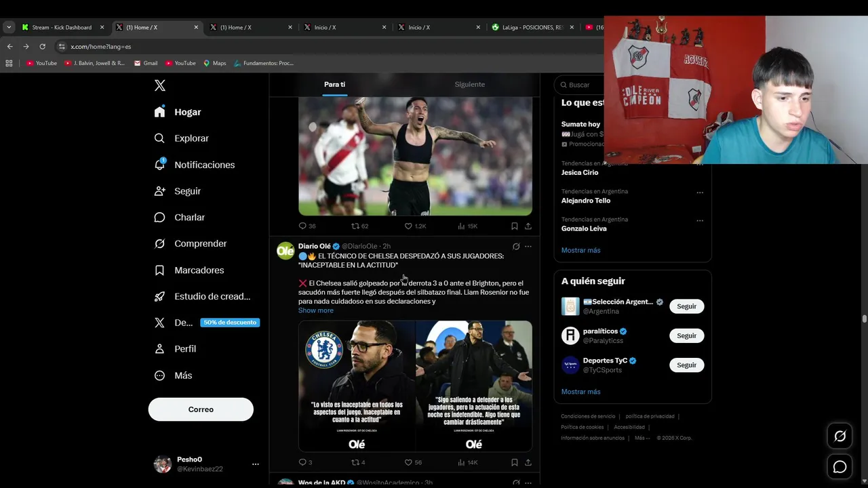
Task: Open Maps bookmark
Action: (x=214, y=63)
